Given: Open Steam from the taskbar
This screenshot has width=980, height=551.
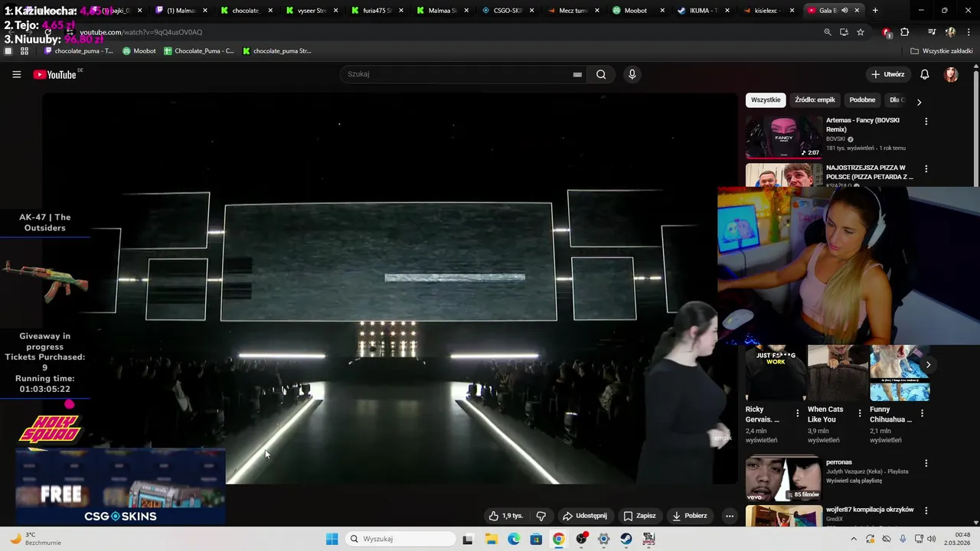Looking at the screenshot, I should coord(626,539).
